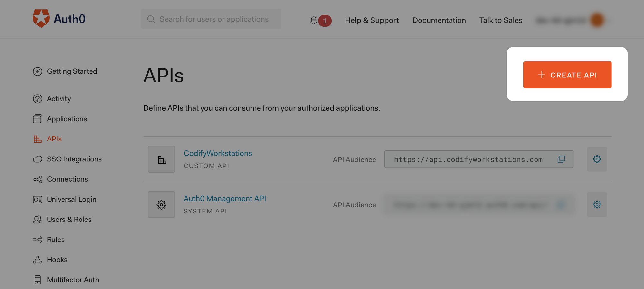Open the CodifyWorkstations API link
This screenshot has width=644, height=289.
pos(218,153)
